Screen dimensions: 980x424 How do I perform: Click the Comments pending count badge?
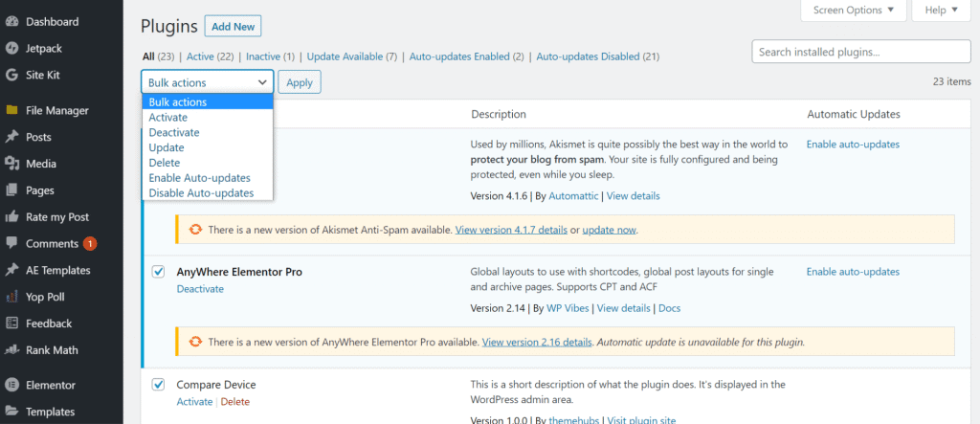(x=90, y=244)
